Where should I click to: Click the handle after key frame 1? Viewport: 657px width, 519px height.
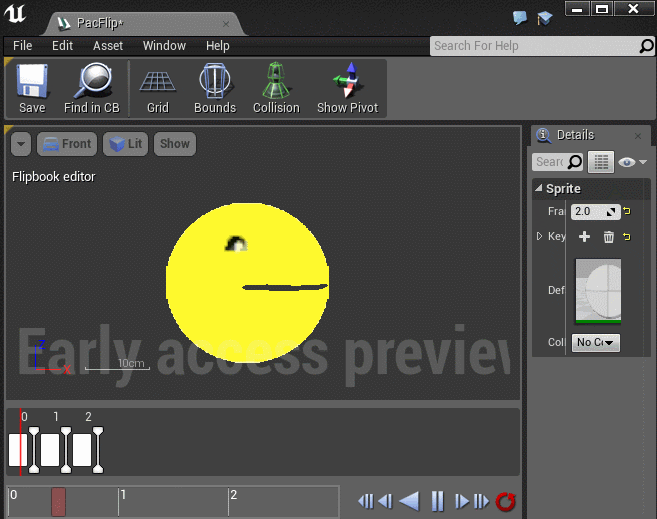point(66,450)
